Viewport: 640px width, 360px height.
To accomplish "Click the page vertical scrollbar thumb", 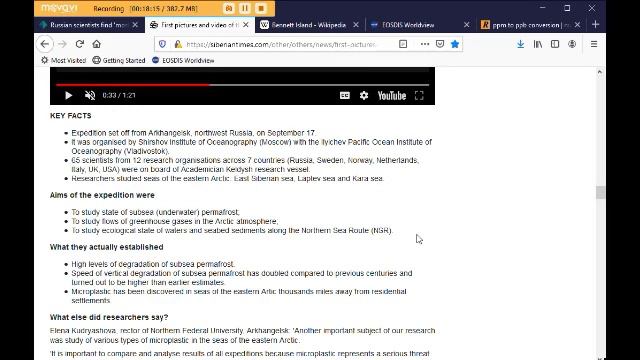I will pos(600,192).
